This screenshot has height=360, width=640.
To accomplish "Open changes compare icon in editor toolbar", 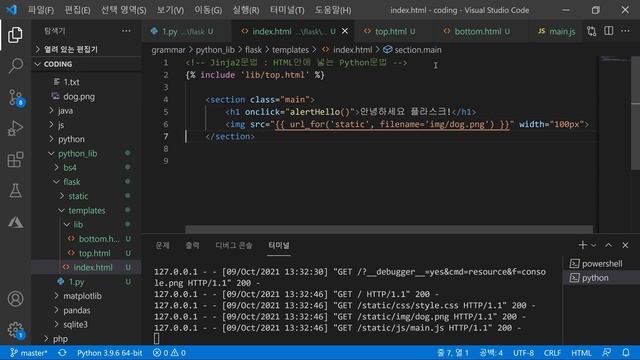I will point(591,31).
